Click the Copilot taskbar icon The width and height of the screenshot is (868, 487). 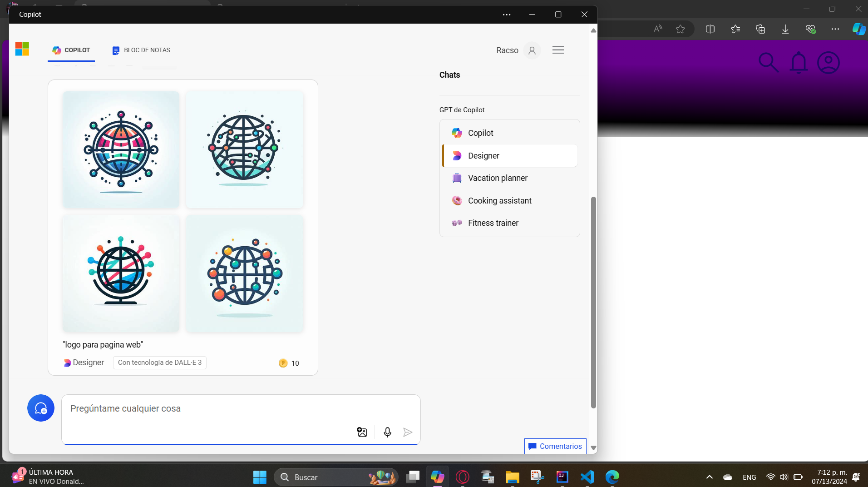[x=438, y=477]
